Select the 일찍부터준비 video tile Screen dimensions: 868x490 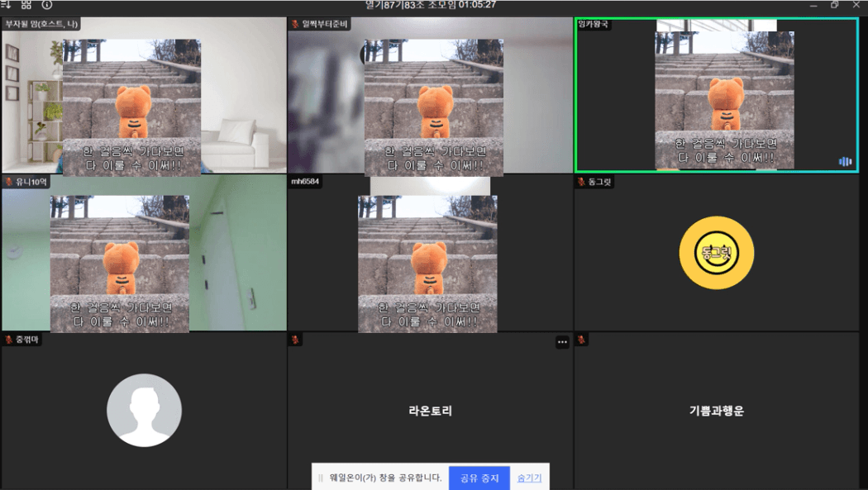[x=431, y=95]
